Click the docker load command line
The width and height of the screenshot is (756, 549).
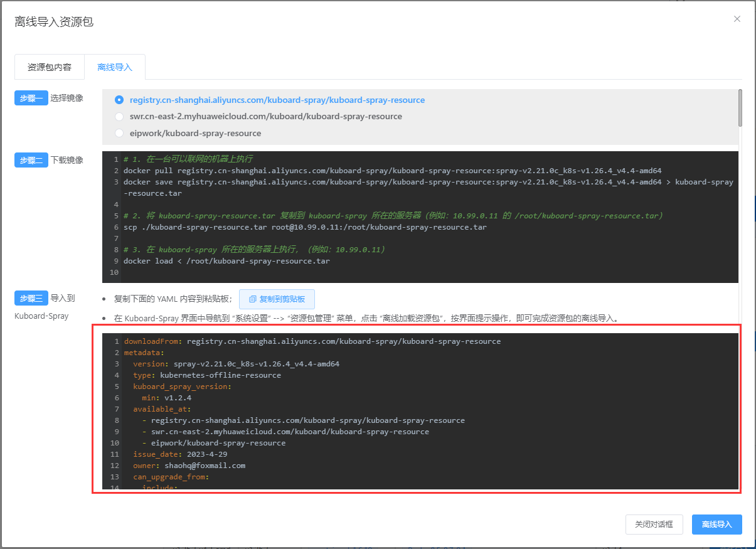coord(226,261)
